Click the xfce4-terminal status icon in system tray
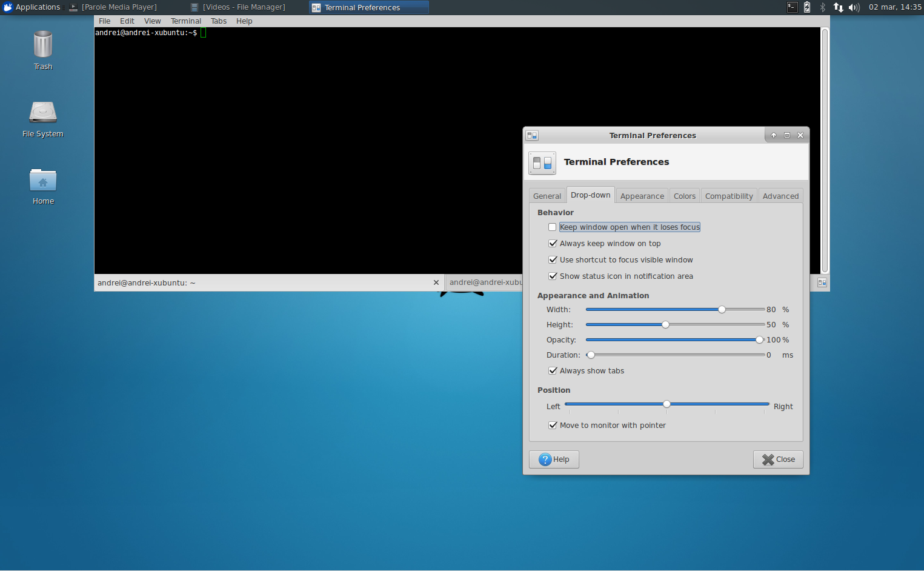 click(791, 7)
